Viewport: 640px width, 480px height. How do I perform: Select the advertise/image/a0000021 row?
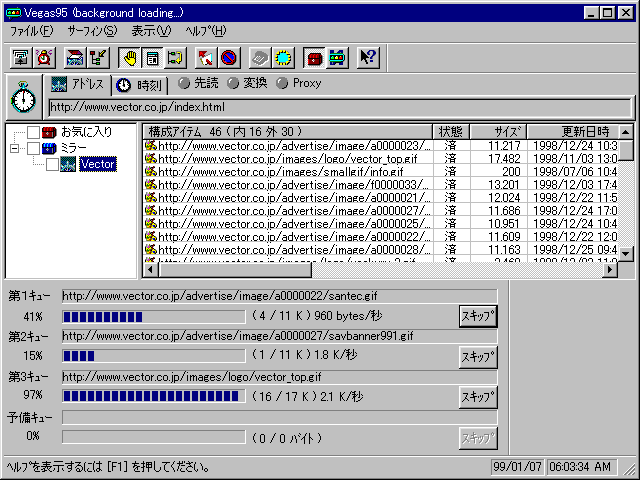(380, 198)
